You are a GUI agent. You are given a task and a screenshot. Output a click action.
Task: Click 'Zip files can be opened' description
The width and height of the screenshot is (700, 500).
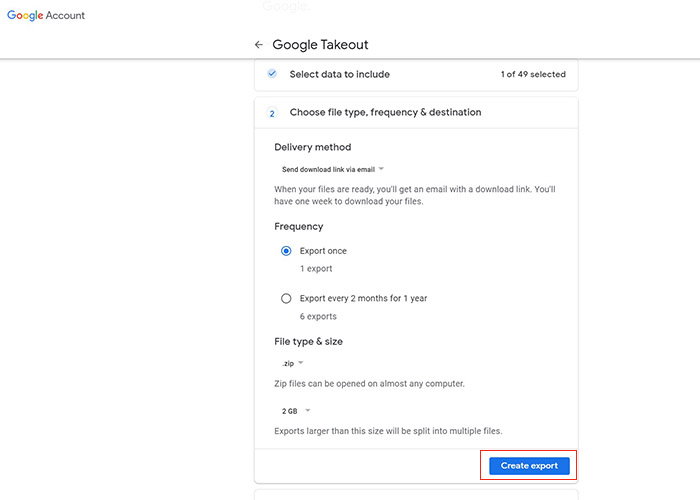(x=369, y=384)
